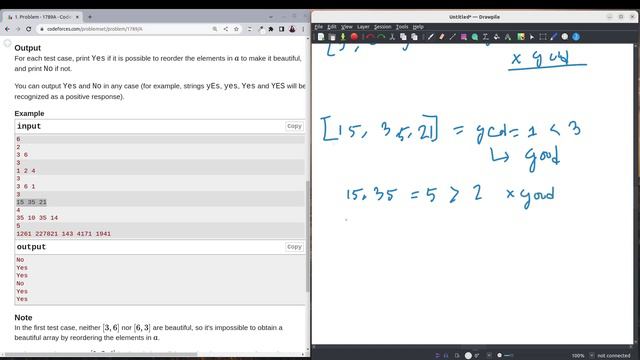Click the vertical scrollbar of Codeforces page
Screen dimensions: 640x360
307,236
